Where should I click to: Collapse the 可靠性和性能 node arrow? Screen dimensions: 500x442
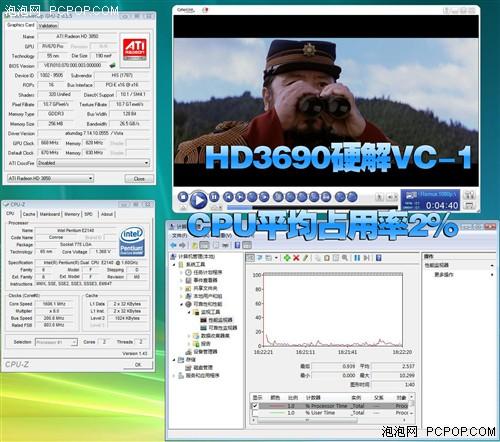pyautogui.click(x=182, y=304)
